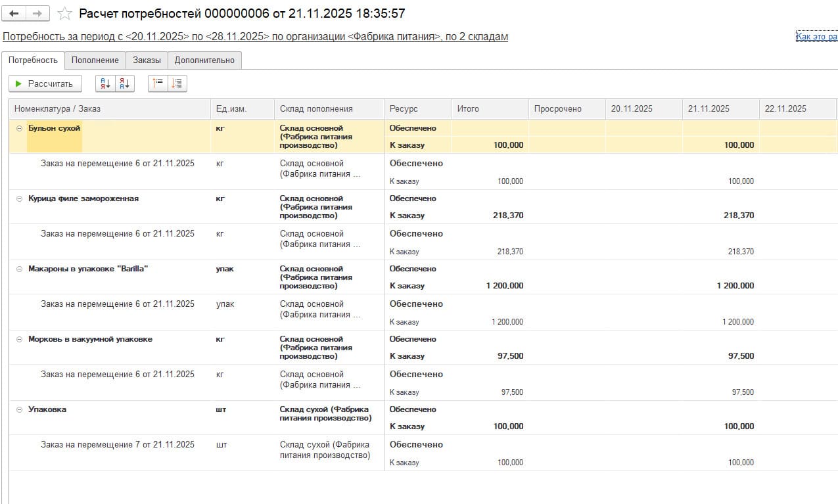Click the "Как это ра..." help link

click(816, 37)
